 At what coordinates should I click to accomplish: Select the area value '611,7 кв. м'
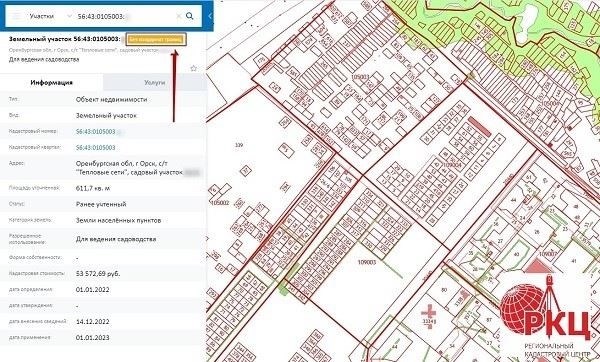click(93, 188)
